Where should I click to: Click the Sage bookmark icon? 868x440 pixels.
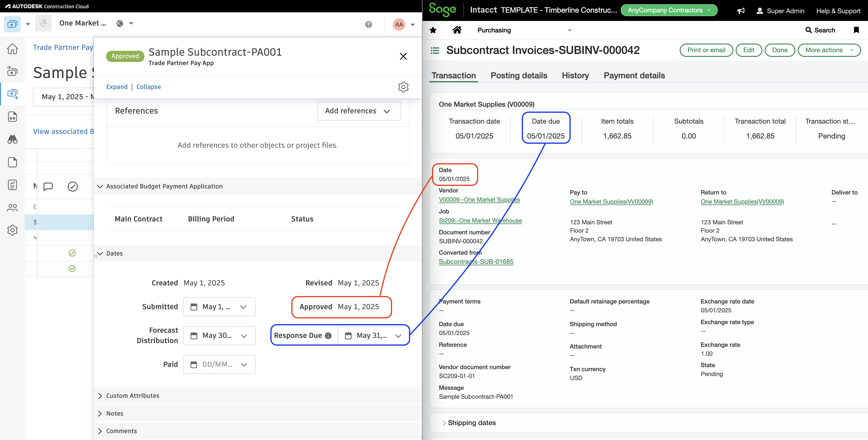click(856, 30)
